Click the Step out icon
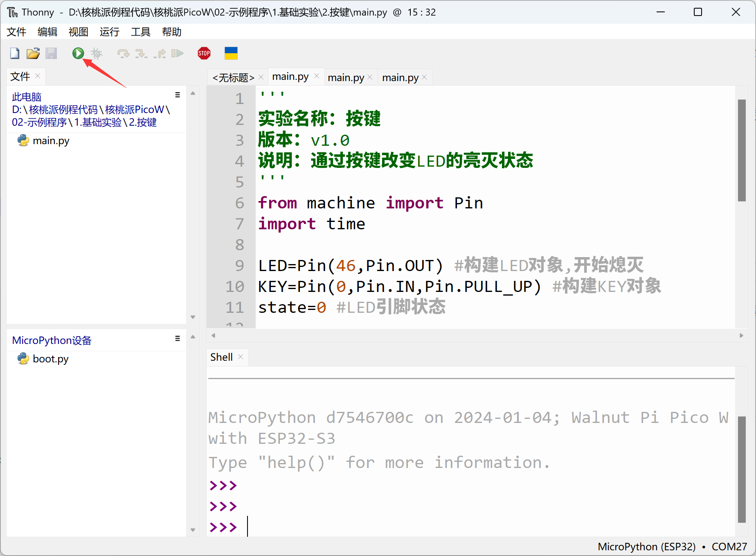Screen dimensions: 756x556 160,54
